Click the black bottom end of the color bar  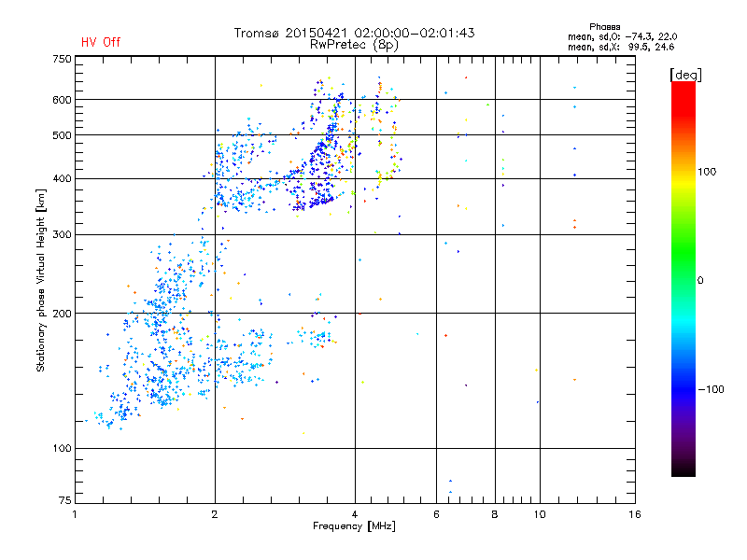(684, 469)
